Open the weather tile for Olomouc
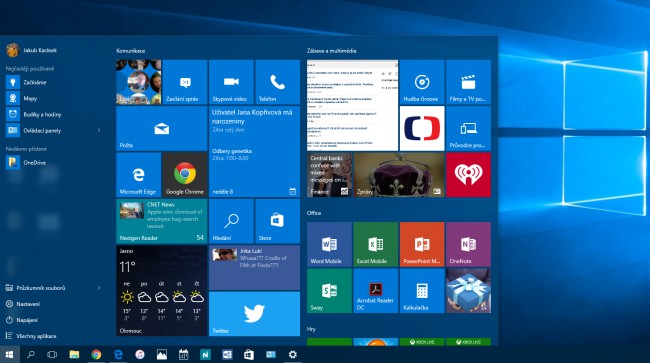 coord(162,290)
